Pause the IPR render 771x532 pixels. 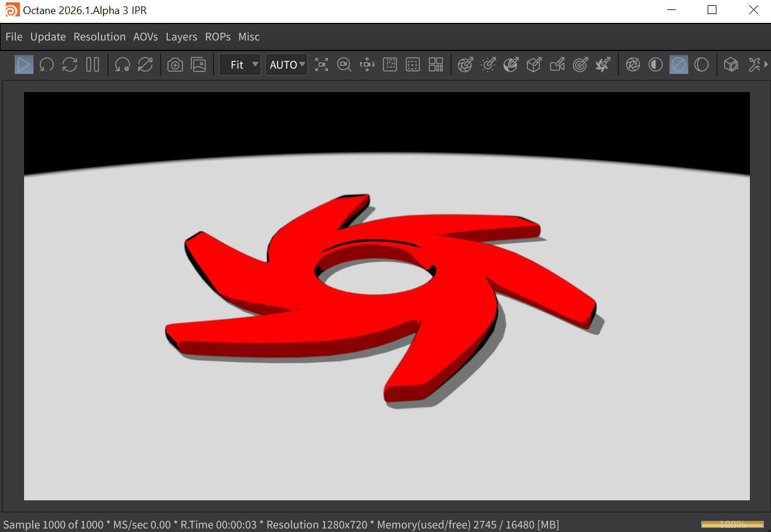coord(93,65)
